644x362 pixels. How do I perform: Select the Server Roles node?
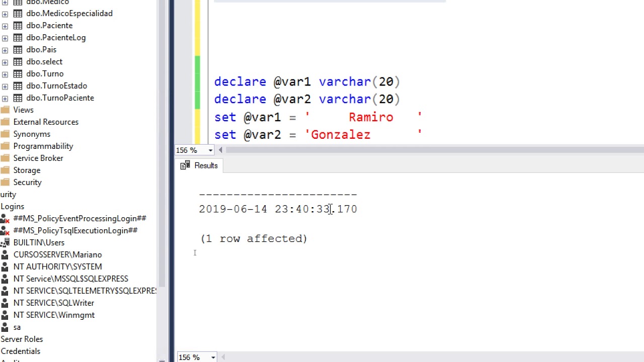point(22,339)
